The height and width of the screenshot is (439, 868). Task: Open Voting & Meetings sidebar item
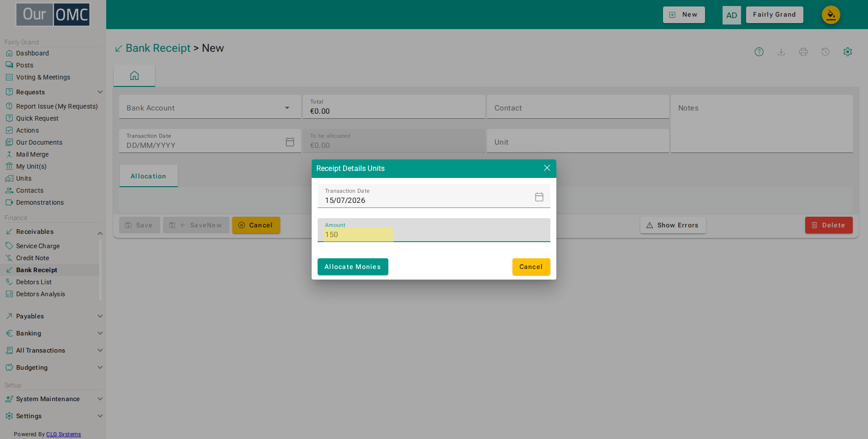pos(43,77)
